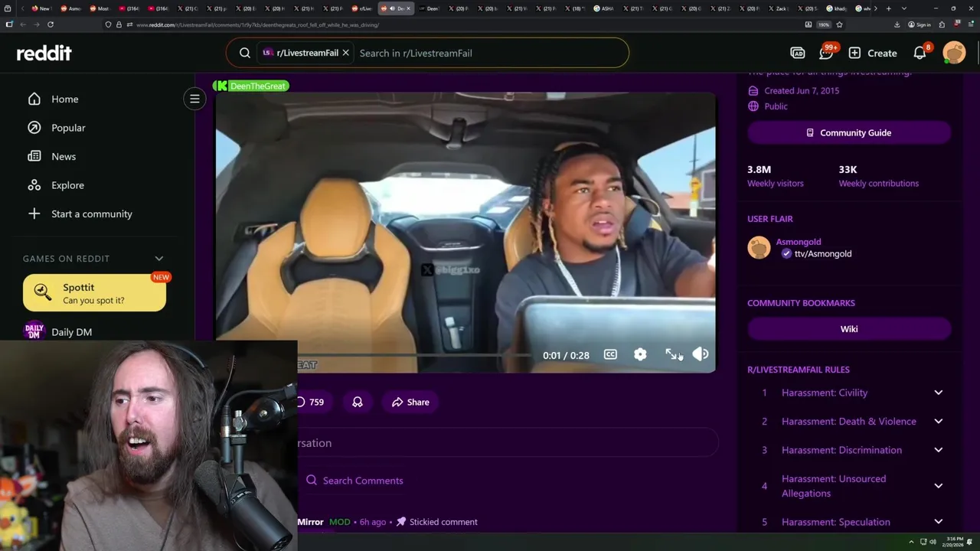Start a community
Image resolution: width=980 pixels, height=551 pixels.
point(91,214)
